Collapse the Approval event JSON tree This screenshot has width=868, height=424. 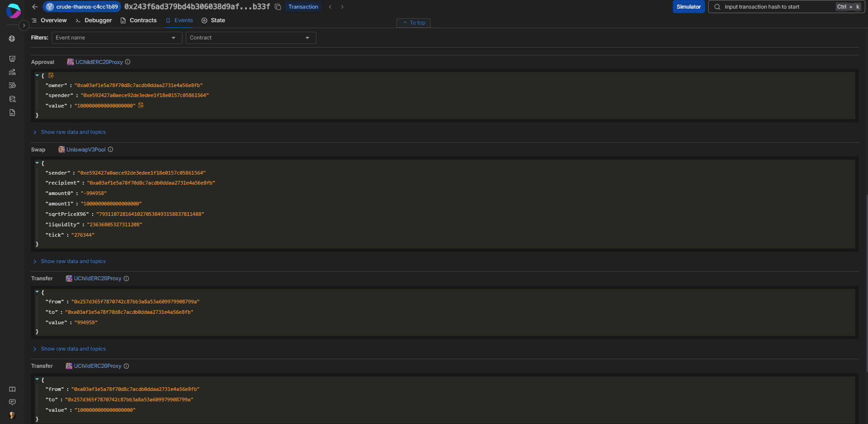point(37,75)
